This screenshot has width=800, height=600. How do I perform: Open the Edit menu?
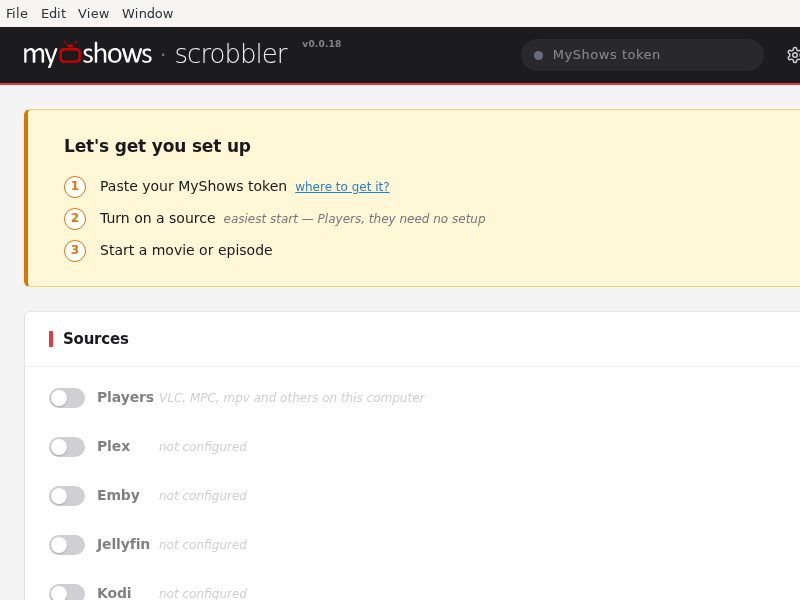53,13
